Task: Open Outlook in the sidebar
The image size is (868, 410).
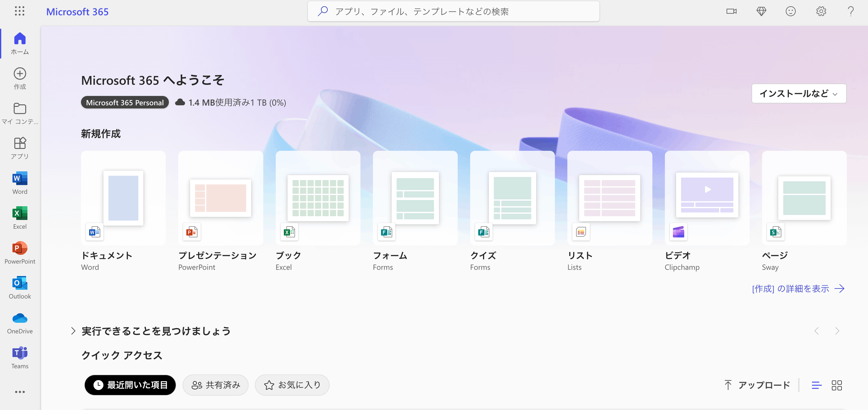Action: [x=20, y=287]
